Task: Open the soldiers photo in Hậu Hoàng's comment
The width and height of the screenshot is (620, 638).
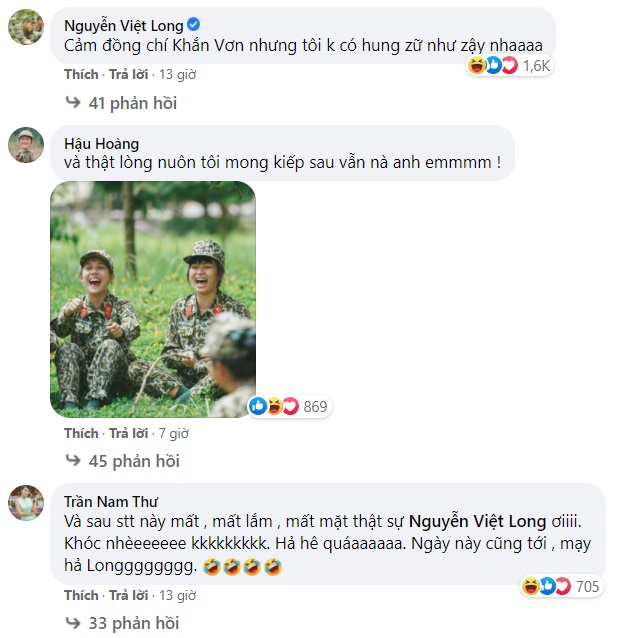Action: [152, 298]
